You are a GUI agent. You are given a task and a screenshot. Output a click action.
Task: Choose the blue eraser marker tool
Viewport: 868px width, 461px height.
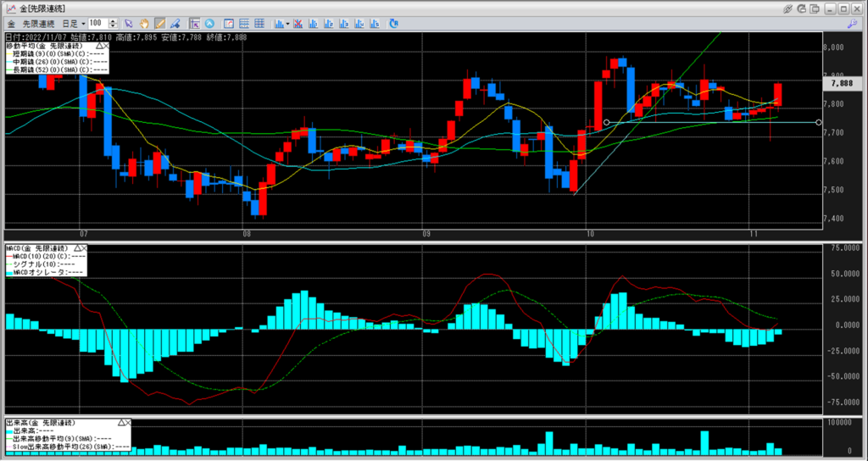(175, 23)
